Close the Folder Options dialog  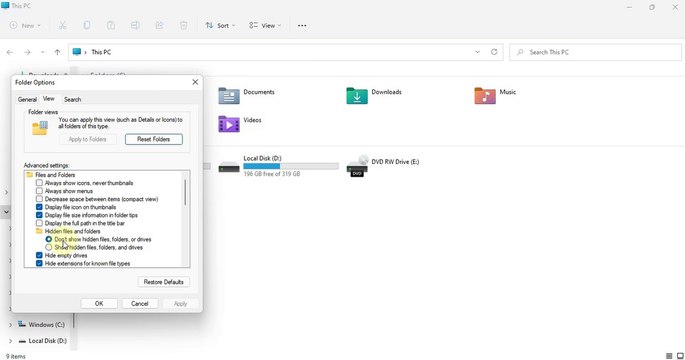(x=195, y=82)
